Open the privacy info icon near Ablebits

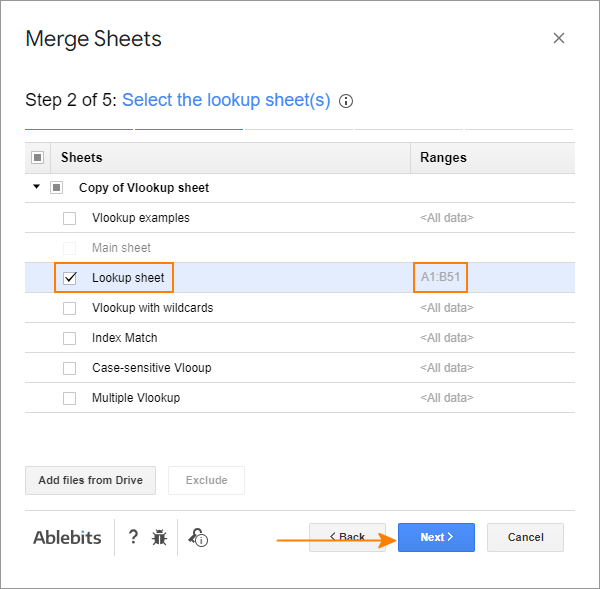[198, 537]
